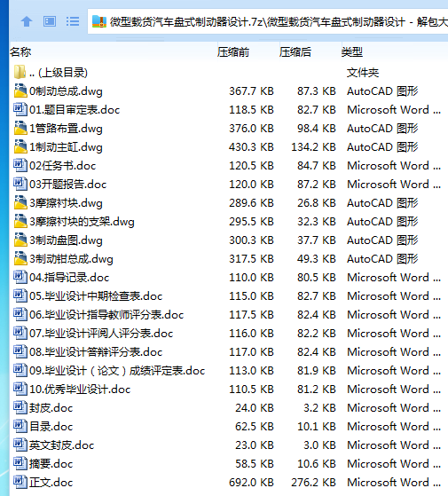This screenshot has width=448, height=496.
Task: Click the 134.2 KB compressed size value
Action: pyautogui.click(x=313, y=147)
